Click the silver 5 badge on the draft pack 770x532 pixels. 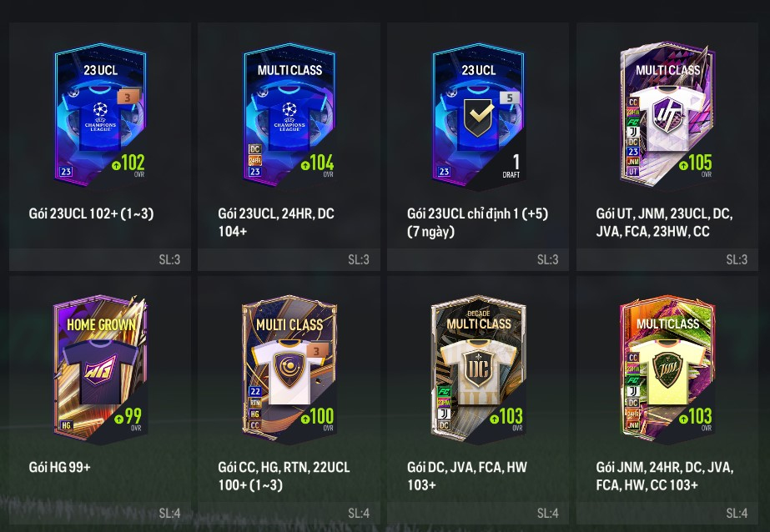coord(509,98)
